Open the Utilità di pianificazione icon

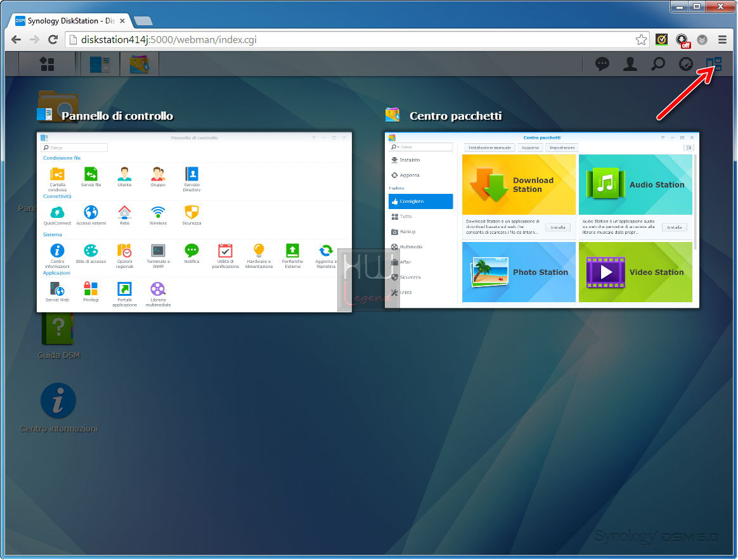pos(226,256)
